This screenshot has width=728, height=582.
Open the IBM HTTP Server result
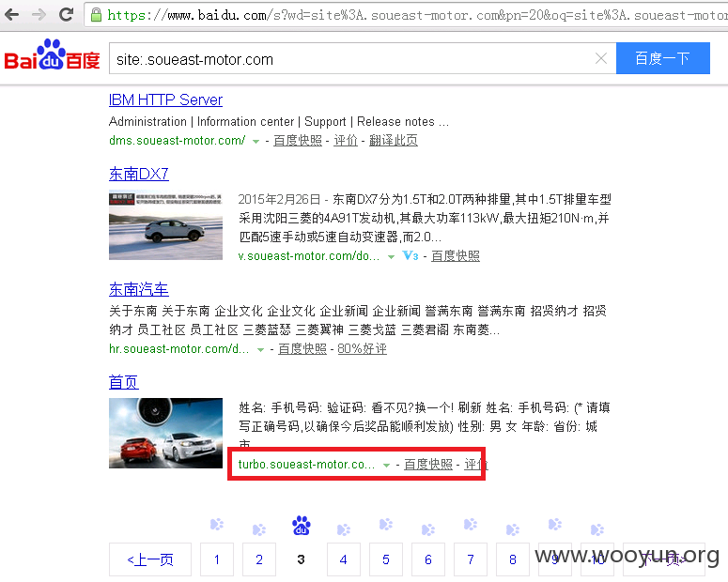tap(165, 100)
